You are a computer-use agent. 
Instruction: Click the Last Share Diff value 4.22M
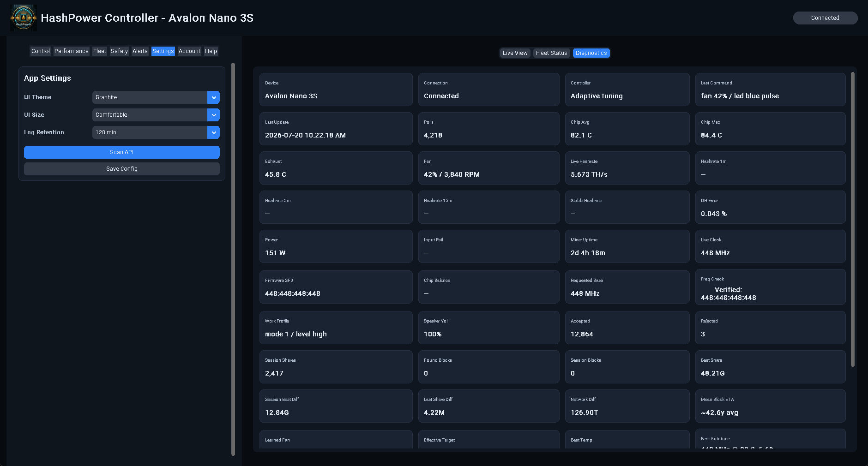click(x=434, y=412)
